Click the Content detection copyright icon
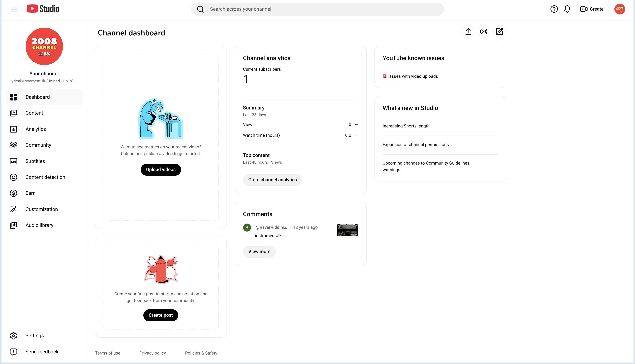The width and height of the screenshot is (635, 364). [x=14, y=177]
